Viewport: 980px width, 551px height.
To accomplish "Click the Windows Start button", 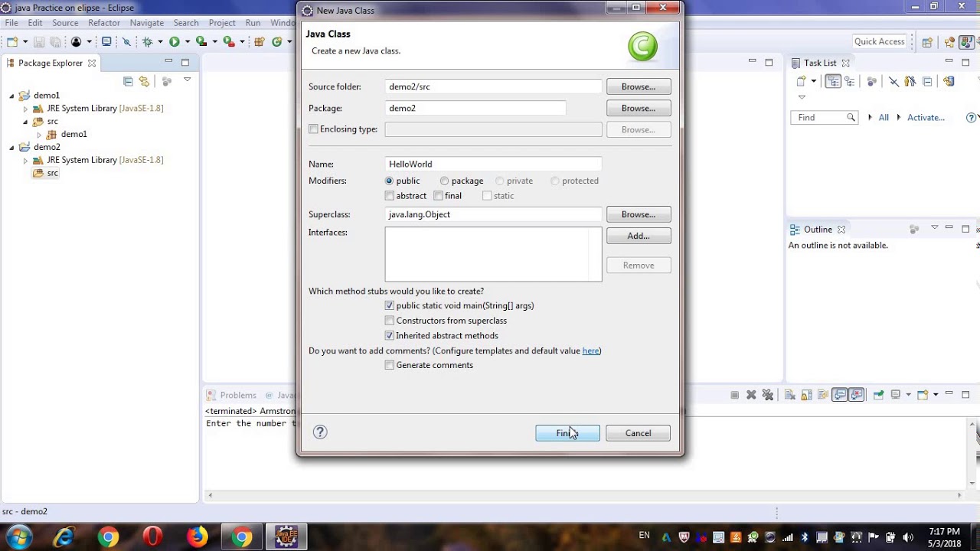I will click(x=18, y=536).
